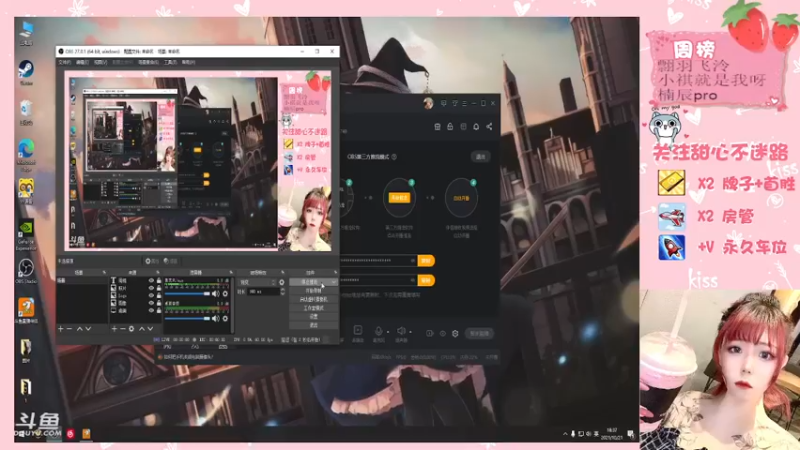
Task: Open notifications bell in streaming companion
Action: (476, 127)
